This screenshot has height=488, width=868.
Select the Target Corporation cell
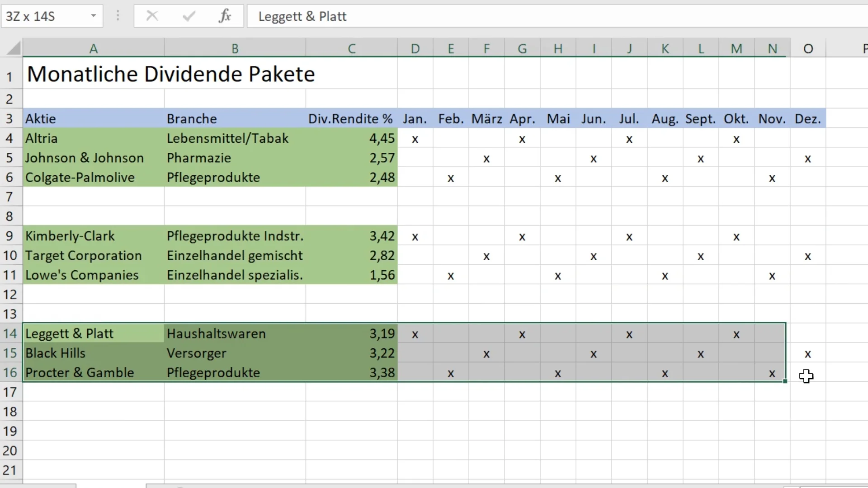coord(94,255)
